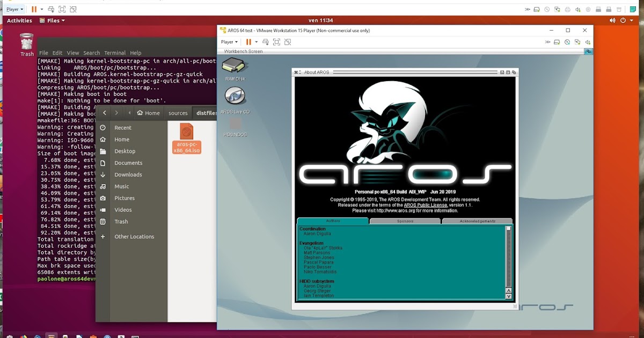Open the Player menu dropdown
Screen dimensions: 644x338
click(x=229, y=42)
